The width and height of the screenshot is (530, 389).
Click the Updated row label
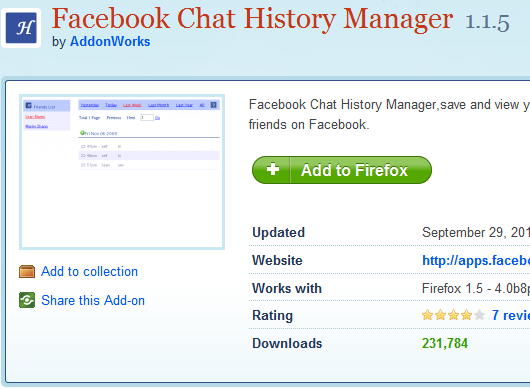(279, 233)
